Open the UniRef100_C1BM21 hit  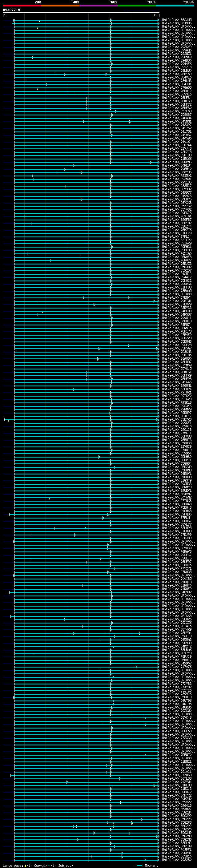point(177,761)
